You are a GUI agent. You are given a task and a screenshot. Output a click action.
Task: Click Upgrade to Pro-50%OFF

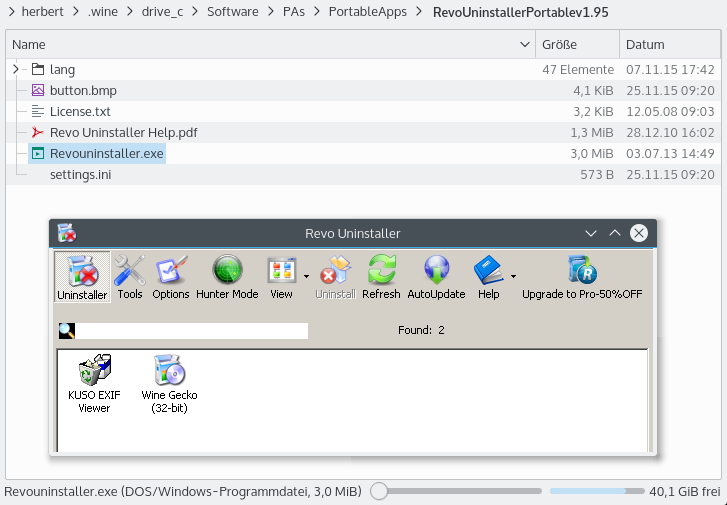click(x=582, y=276)
